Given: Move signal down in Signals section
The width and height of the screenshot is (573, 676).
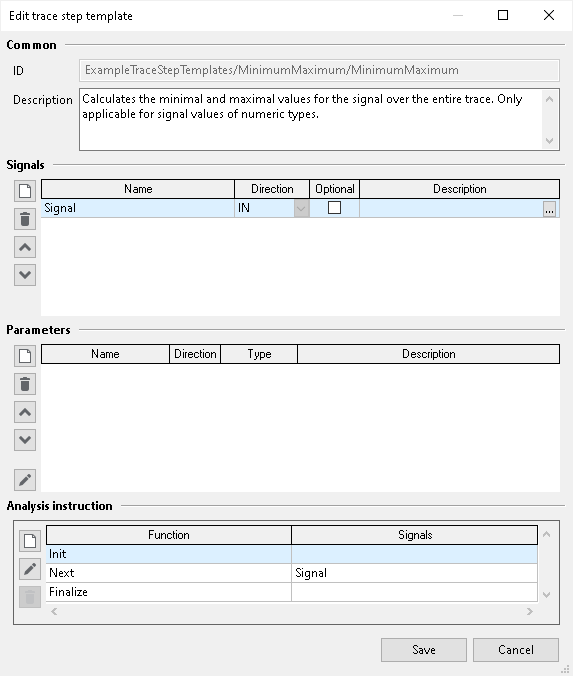Looking at the screenshot, I should point(25,275).
